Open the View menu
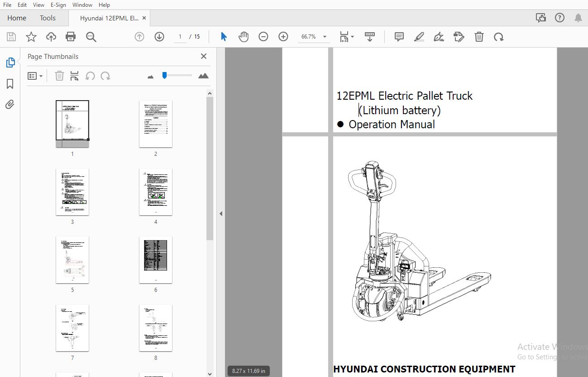This screenshot has height=377, width=588. point(39,5)
